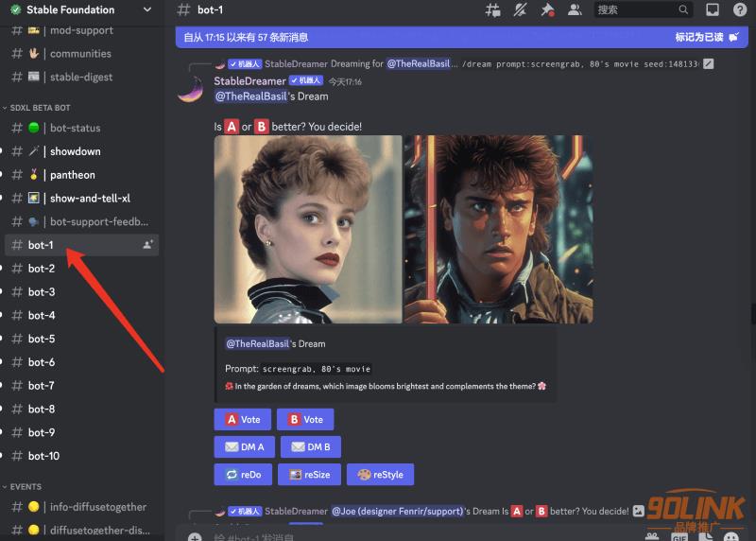Switch to the bot-8 channel

pos(82,409)
